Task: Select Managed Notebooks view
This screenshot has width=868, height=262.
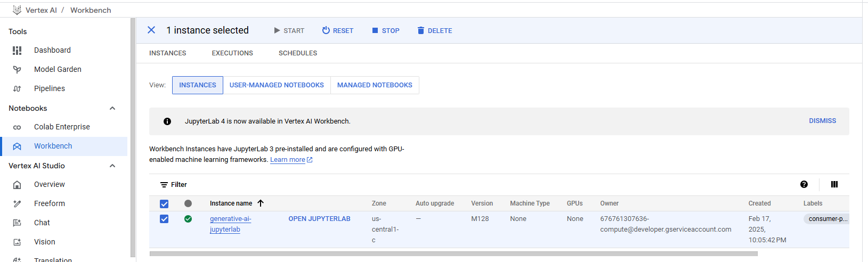Action: [375, 85]
